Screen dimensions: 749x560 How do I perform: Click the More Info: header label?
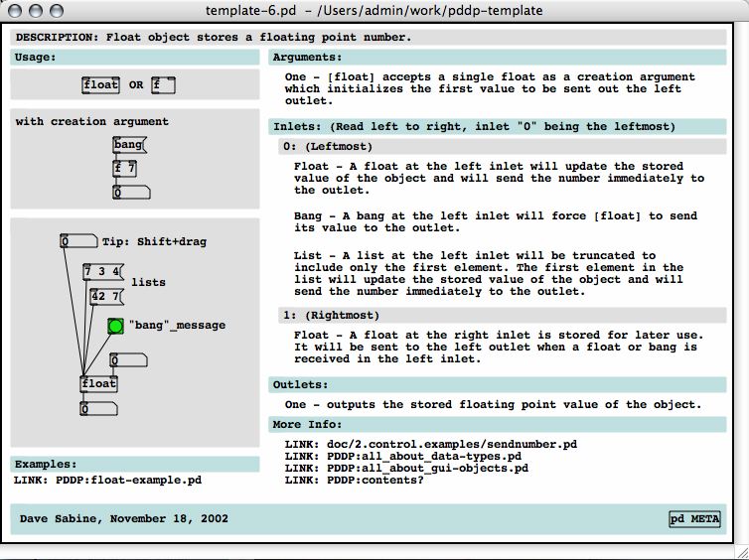308,424
